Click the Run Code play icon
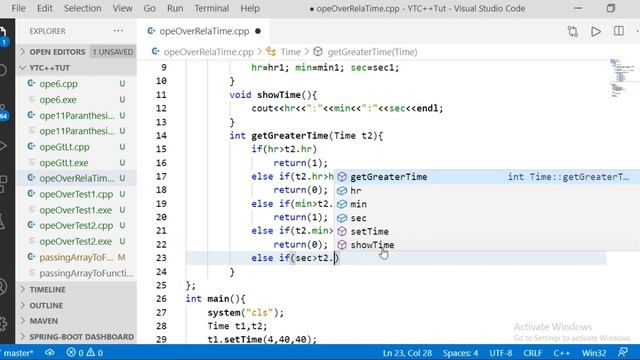This screenshot has height=360, width=640. [x=596, y=31]
